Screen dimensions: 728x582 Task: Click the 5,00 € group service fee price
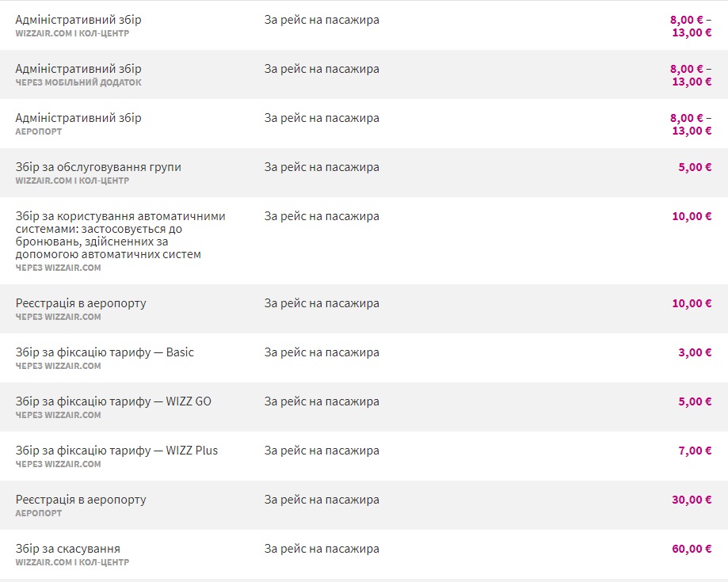pos(695,167)
